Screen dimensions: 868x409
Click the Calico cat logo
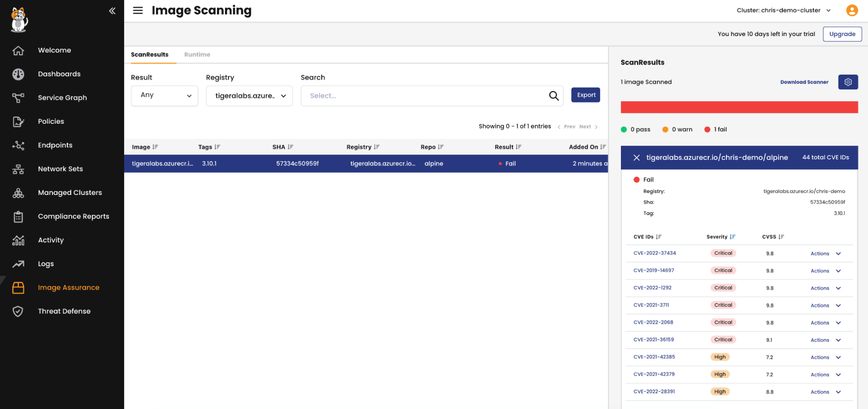[19, 20]
